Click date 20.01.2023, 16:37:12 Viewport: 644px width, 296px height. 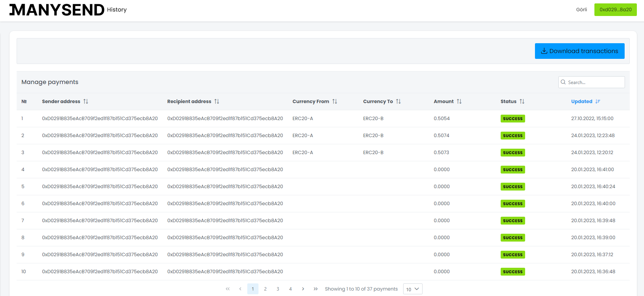coord(592,254)
